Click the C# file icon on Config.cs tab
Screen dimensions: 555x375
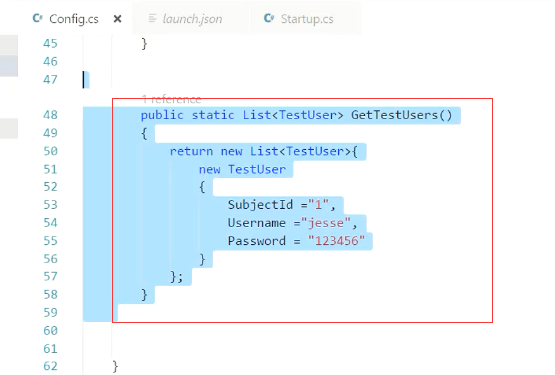tap(38, 18)
